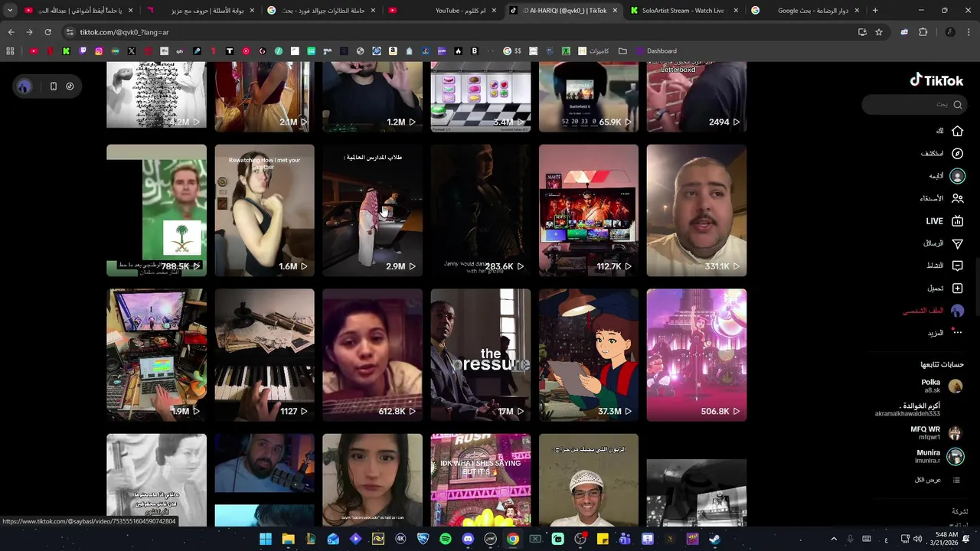Switch to the Google search rightmost tab
This screenshot has width=980, height=551.
804,11
